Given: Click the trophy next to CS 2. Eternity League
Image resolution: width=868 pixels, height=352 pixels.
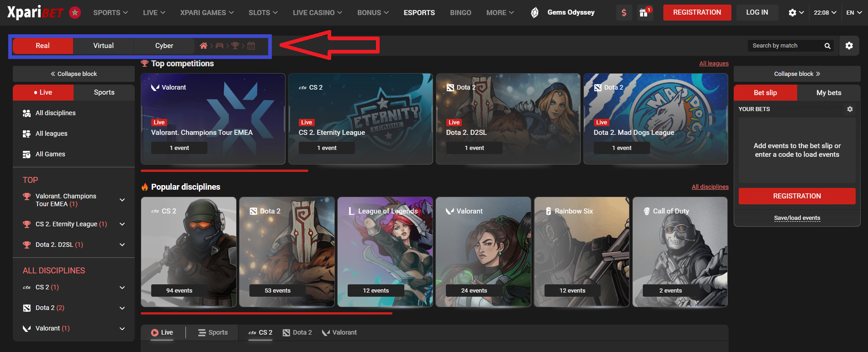Looking at the screenshot, I should pos(26,224).
